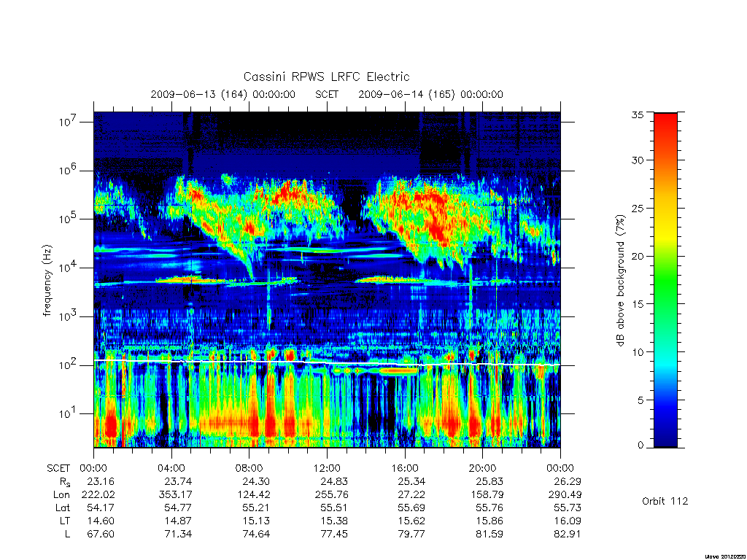747x560 pixels.
Task: Click the colorbar tick value '15'
Action: [637, 304]
